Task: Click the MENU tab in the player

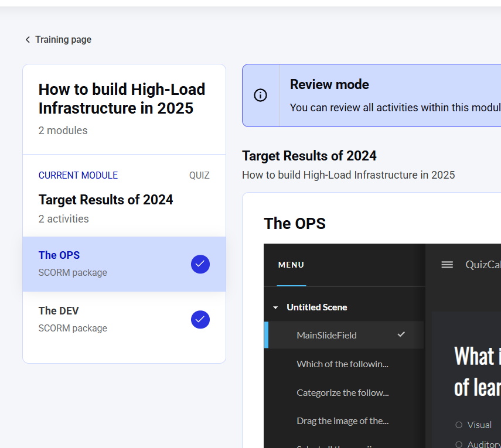Action: (x=291, y=265)
